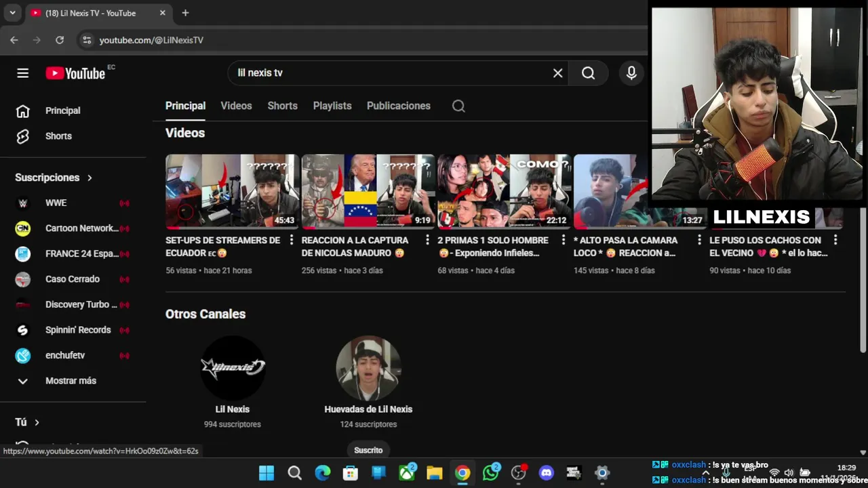Clear the search box with the X
This screenshot has height=488, width=868.
pos(557,73)
